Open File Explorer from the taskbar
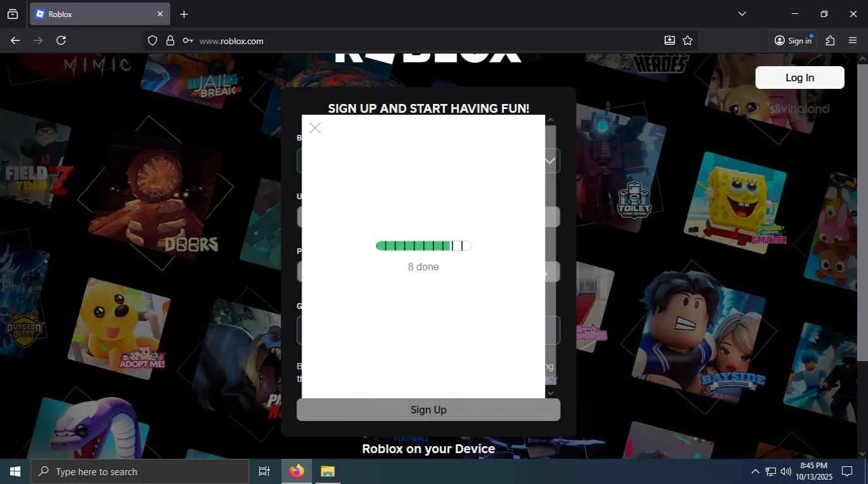868x484 pixels. tap(327, 471)
